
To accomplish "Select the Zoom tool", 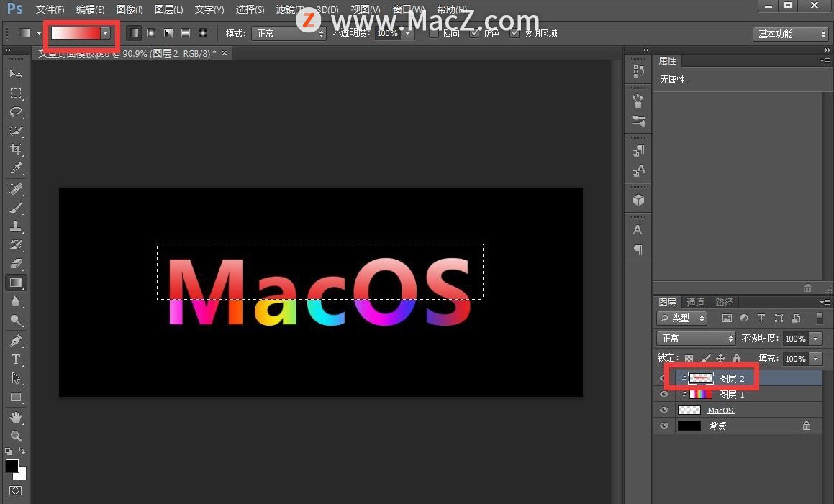I will (16, 436).
